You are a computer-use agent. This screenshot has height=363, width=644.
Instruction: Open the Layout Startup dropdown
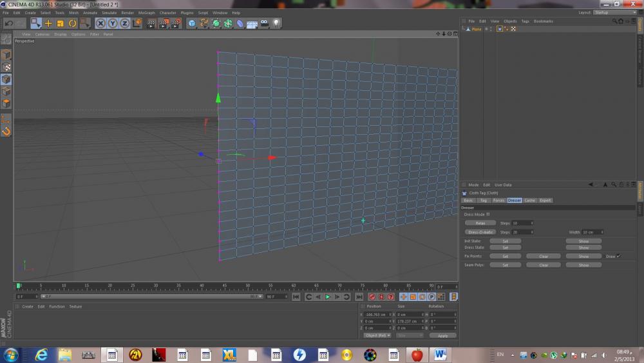[x=614, y=12]
